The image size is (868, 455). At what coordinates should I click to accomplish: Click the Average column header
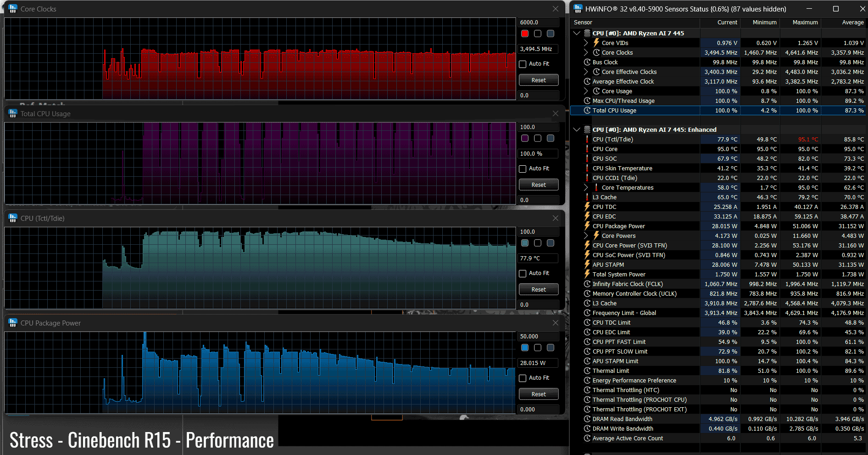[x=844, y=22]
